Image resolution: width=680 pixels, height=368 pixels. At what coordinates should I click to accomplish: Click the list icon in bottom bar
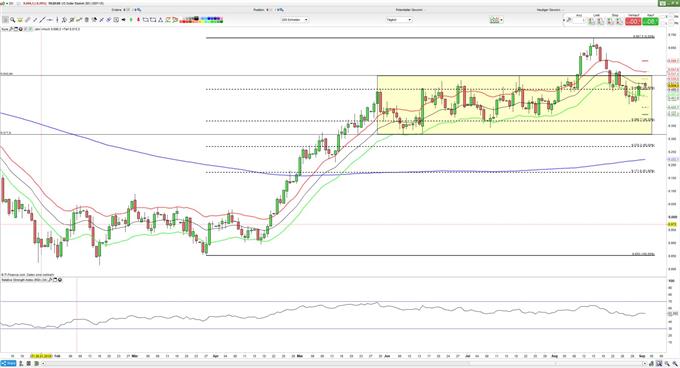pyautogui.click(x=36, y=363)
